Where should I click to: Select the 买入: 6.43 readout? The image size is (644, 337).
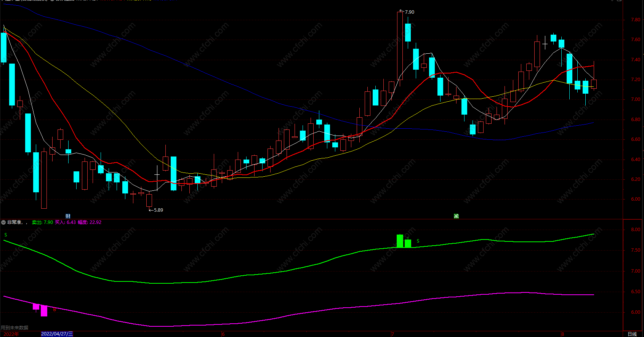coord(66,222)
